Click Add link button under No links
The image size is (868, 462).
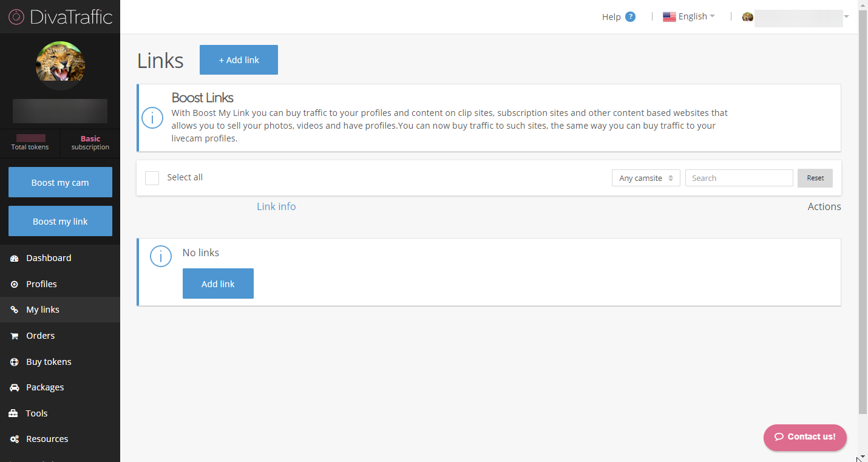pyautogui.click(x=218, y=284)
